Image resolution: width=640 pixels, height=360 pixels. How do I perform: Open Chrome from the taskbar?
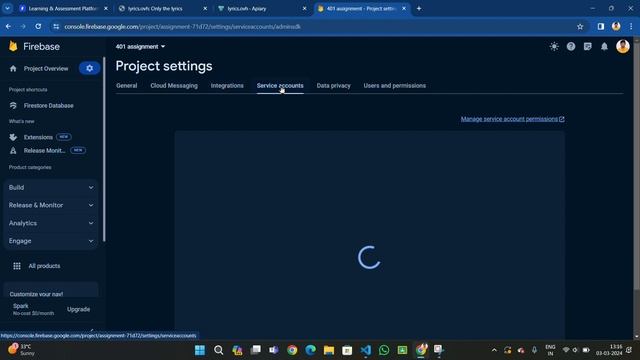(292, 350)
